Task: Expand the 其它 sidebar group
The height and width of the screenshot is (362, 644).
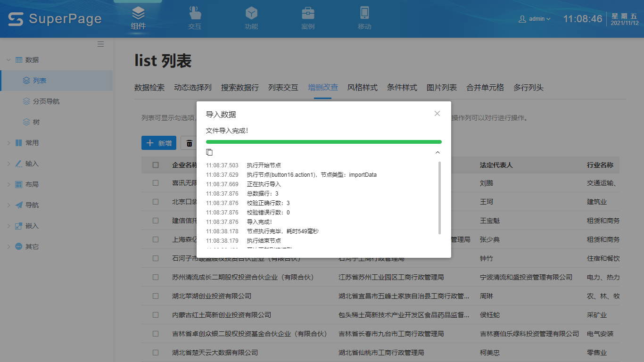Action: coord(57,247)
